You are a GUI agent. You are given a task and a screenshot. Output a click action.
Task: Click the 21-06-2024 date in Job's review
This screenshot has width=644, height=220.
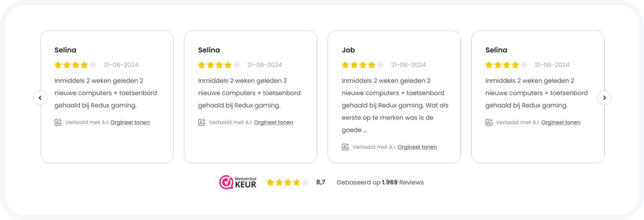pos(408,65)
